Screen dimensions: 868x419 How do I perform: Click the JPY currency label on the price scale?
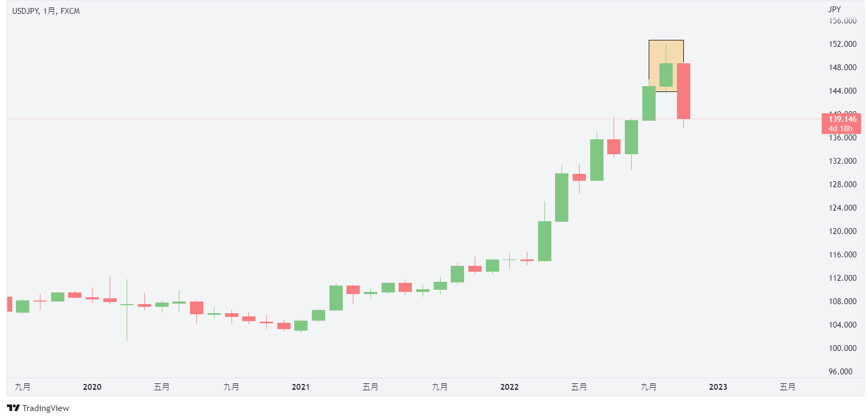[834, 10]
